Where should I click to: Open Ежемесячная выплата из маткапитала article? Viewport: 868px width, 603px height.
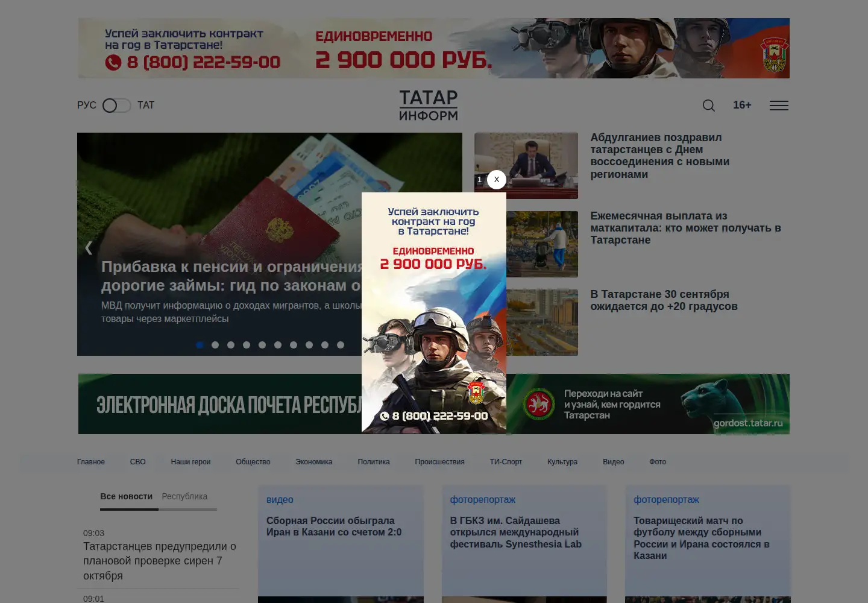pos(686,228)
